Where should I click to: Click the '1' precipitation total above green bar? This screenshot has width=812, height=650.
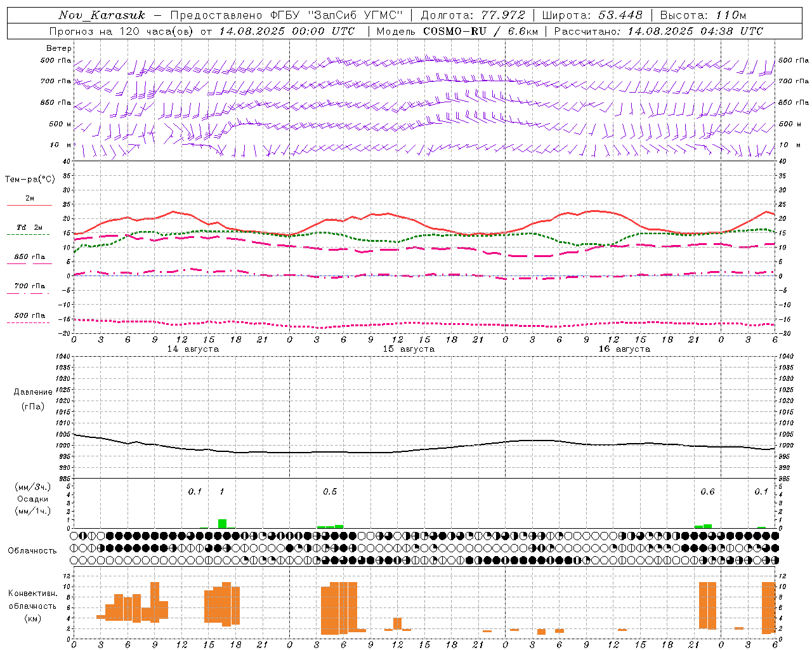[222, 492]
